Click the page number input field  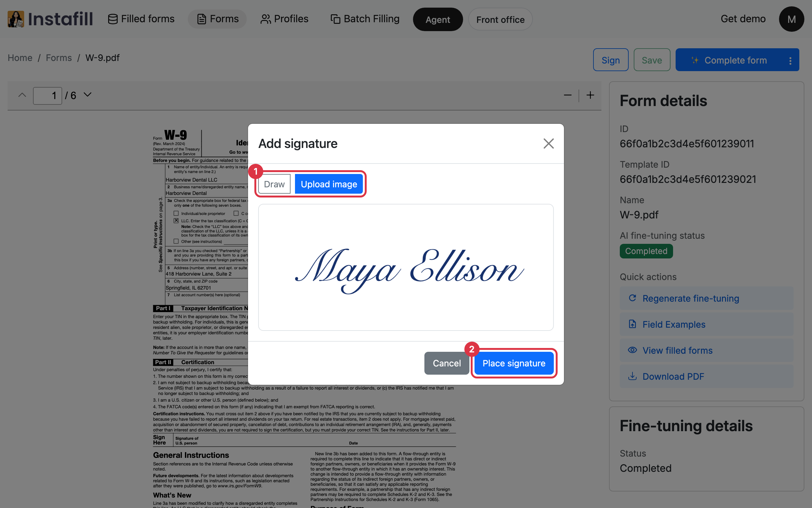pyautogui.click(x=47, y=96)
